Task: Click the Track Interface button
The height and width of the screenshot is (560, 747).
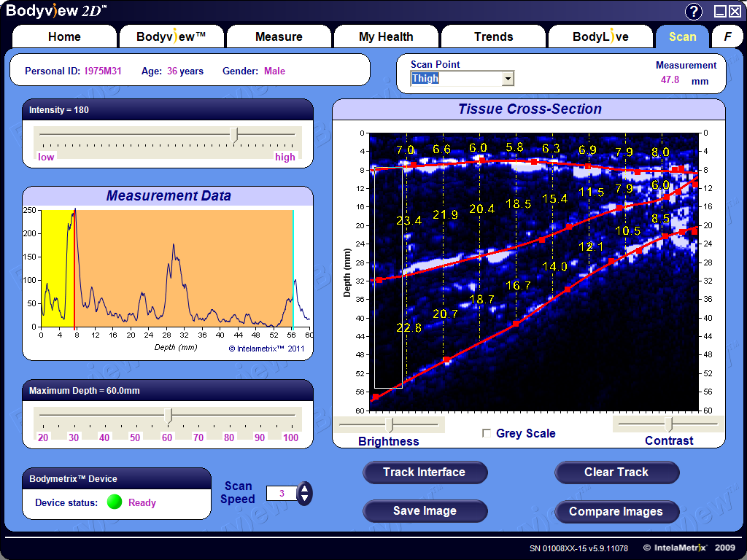Action: [x=425, y=472]
